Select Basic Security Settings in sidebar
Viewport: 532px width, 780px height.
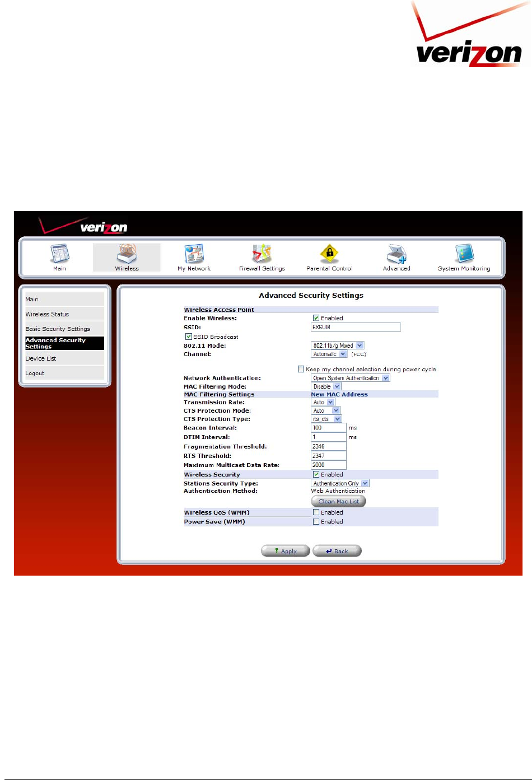[64, 329]
